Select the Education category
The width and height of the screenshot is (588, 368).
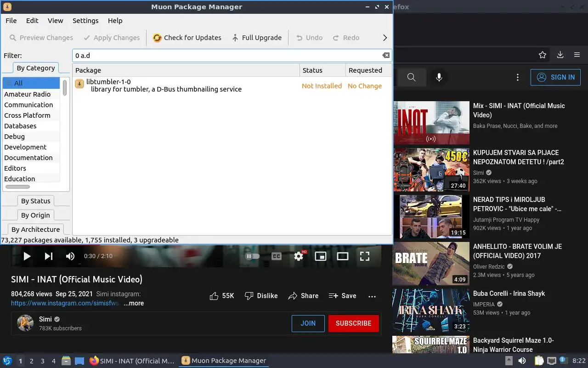point(31,178)
